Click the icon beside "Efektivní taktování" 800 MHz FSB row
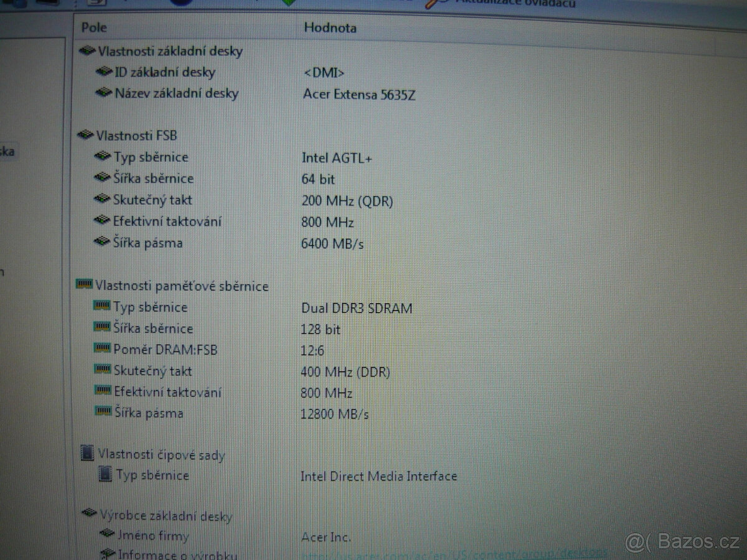 pos(101,222)
